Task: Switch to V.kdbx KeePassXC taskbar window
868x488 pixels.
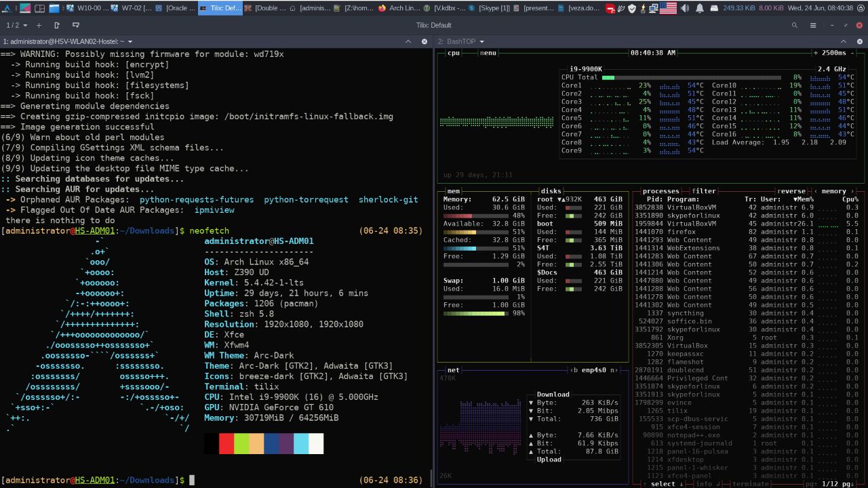Action: tap(444, 8)
